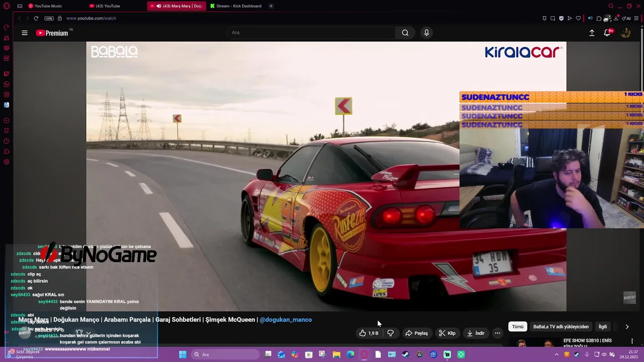Screen dimensions: 644x362
Task: Open a new browser tab
Action: tap(271, 6)
